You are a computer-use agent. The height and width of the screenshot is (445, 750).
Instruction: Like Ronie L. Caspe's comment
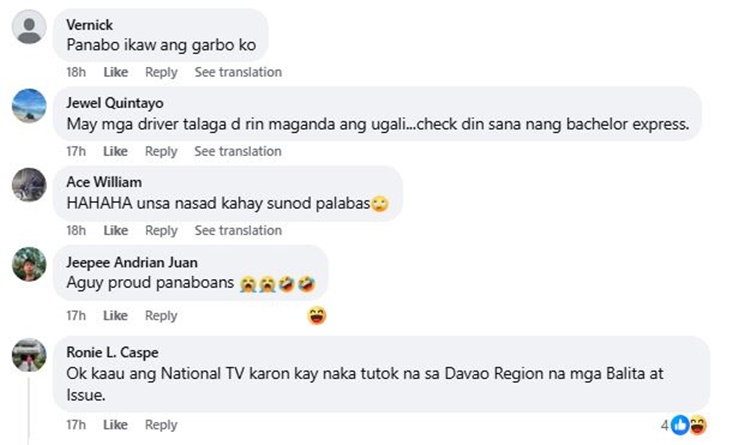tap(115, 425)
